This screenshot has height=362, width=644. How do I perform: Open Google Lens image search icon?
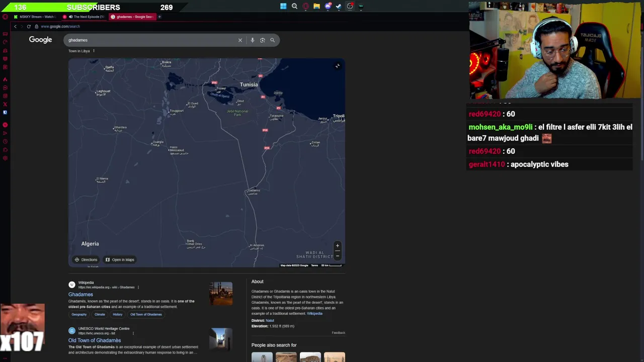point(262,40)
